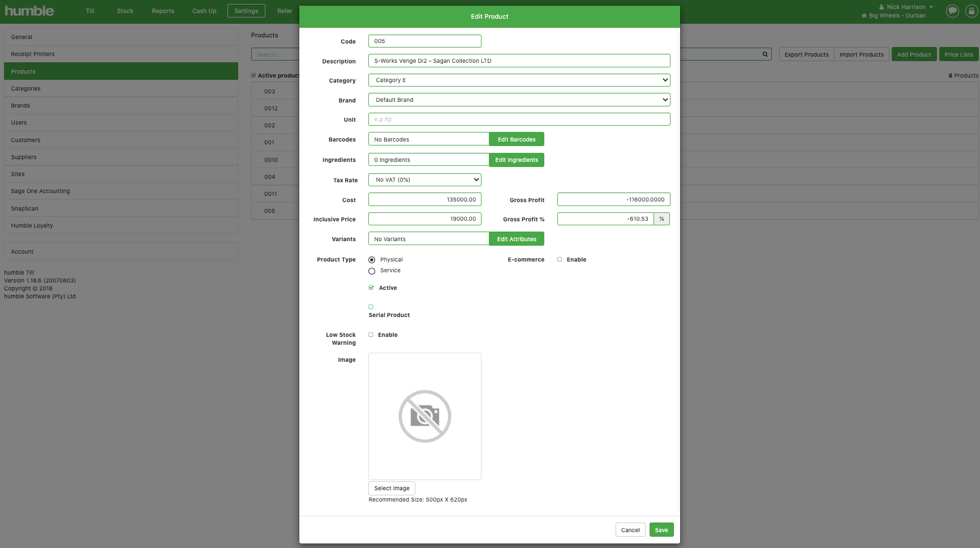
Task: Click the Description input field
Action: point(519,61)
